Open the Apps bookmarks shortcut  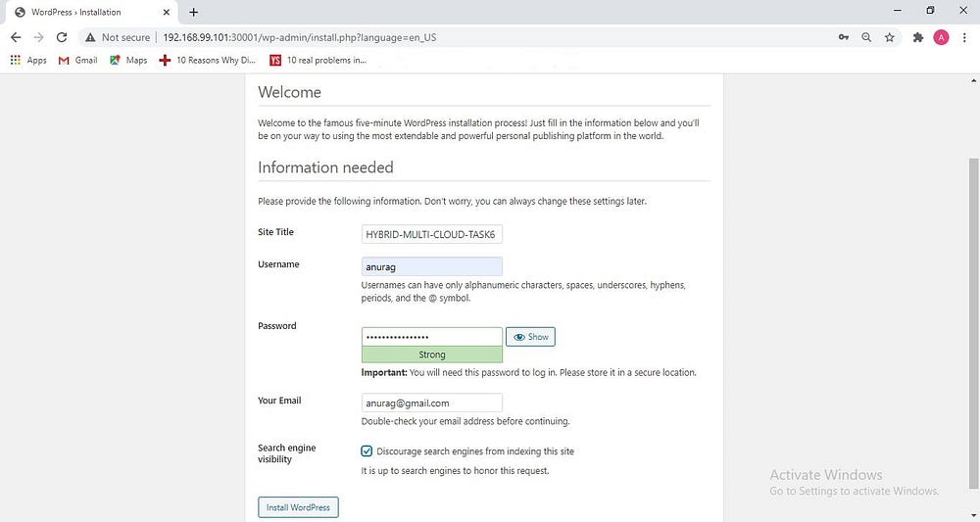[28, 60]
